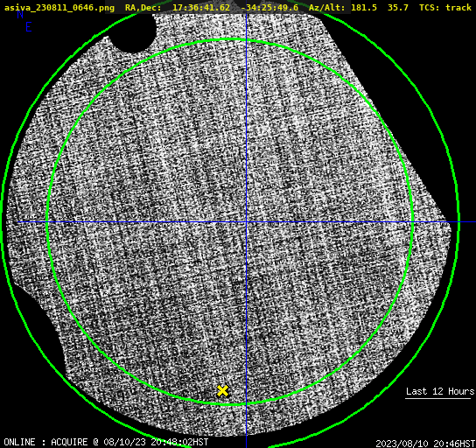Click the altitude value 35.7
476x448 pixels.
(397, 7)
